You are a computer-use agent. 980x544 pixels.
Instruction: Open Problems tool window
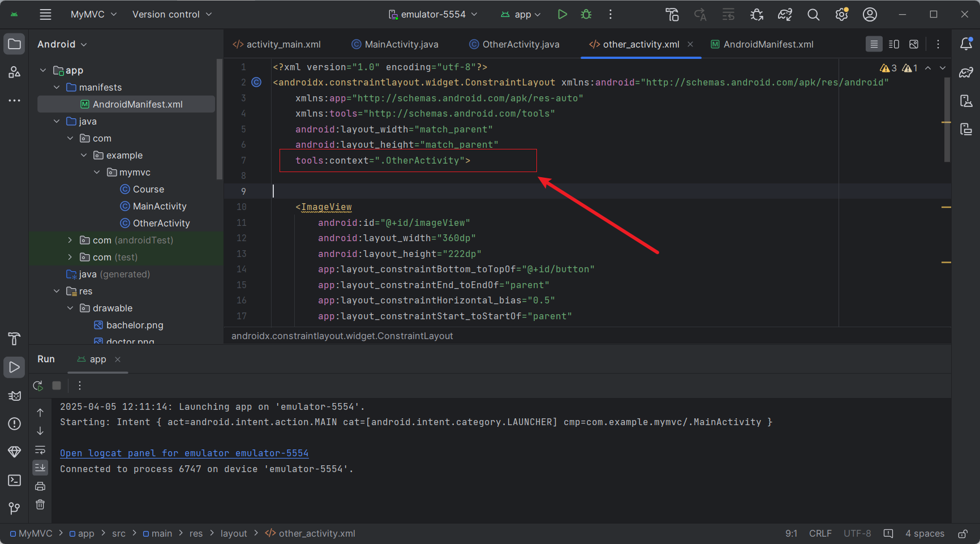[14, 424]
